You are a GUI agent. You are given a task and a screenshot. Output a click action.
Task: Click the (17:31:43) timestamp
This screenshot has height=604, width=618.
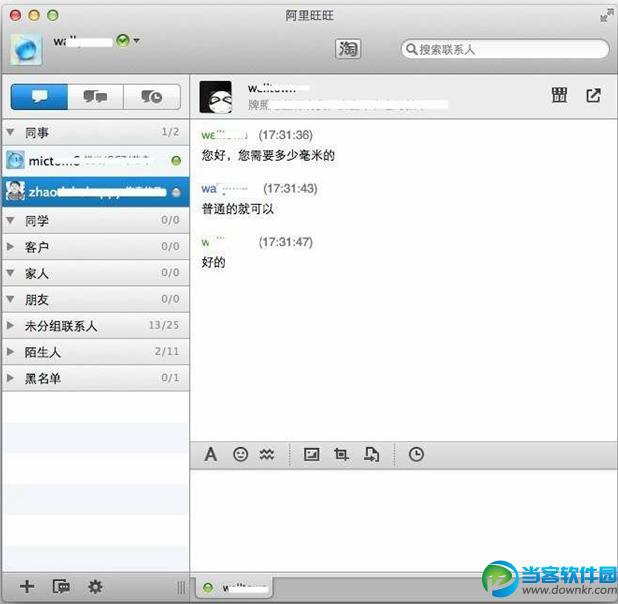click(290, 188)
